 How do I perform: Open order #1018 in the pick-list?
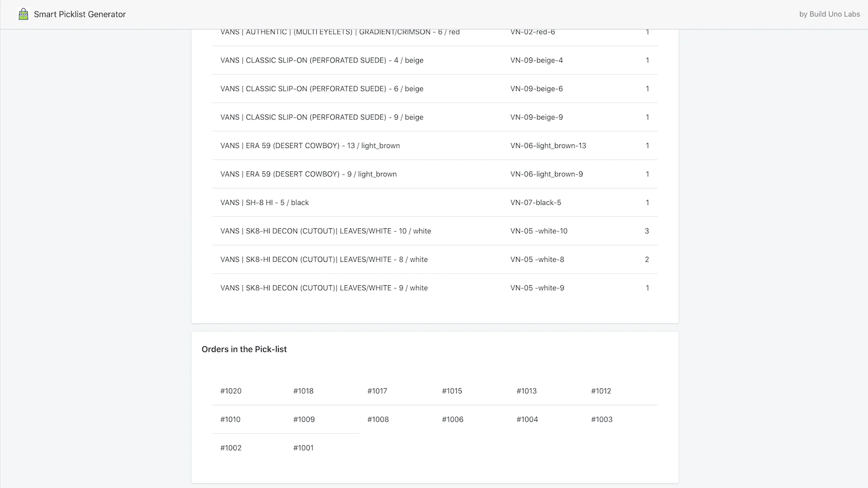pos(303,391)
